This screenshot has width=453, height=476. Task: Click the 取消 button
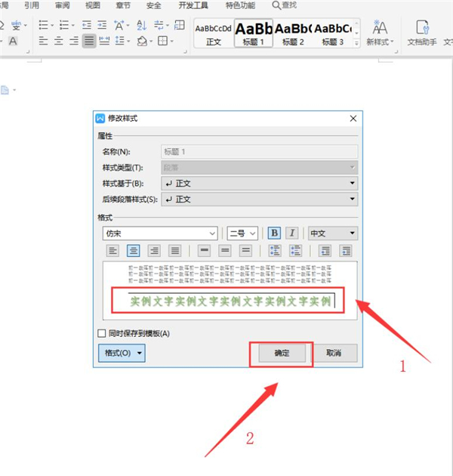coord(334,353)
